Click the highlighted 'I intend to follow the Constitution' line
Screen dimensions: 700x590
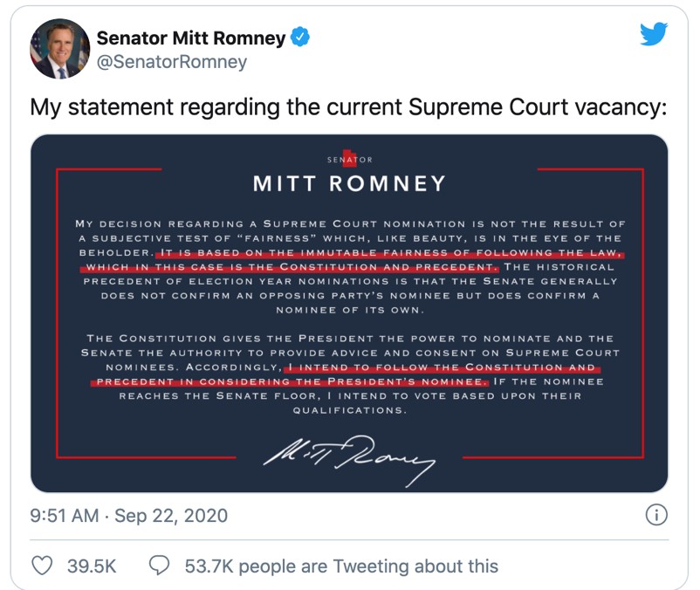pos(346,374)
